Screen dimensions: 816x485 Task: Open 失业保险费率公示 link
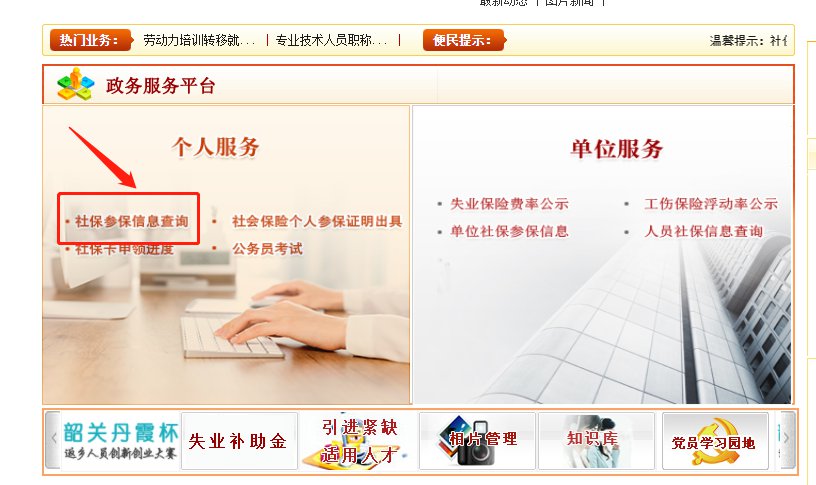coord(509,203)
